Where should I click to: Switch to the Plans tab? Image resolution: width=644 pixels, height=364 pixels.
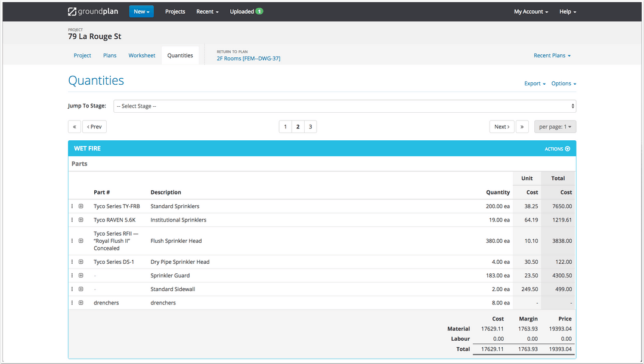click(x=110, y=55)
